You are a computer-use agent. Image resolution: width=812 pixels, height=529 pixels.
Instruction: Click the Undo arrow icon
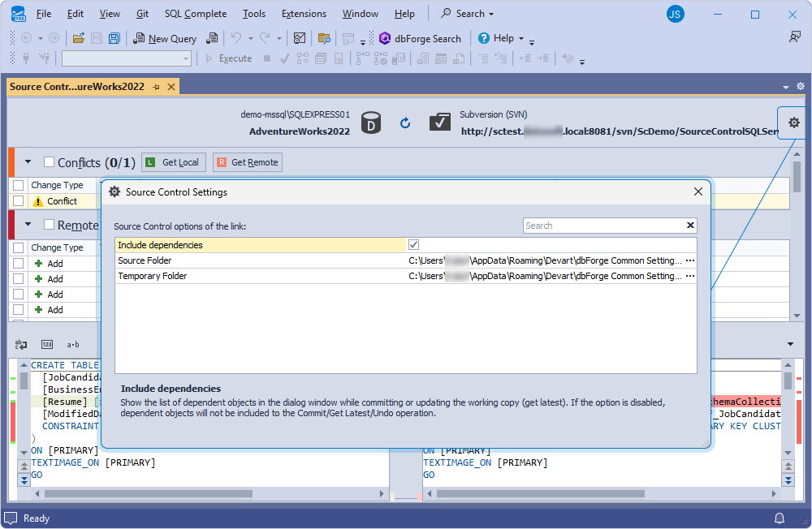coord(236,38)
